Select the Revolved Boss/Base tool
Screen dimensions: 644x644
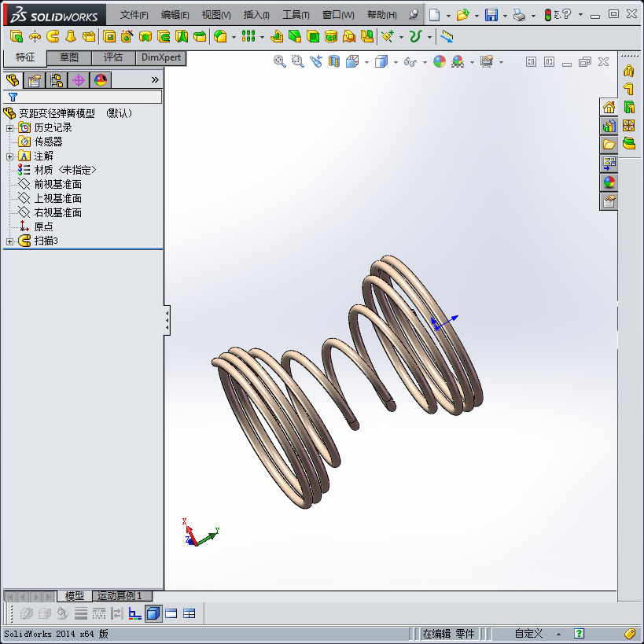coord(35,36)
